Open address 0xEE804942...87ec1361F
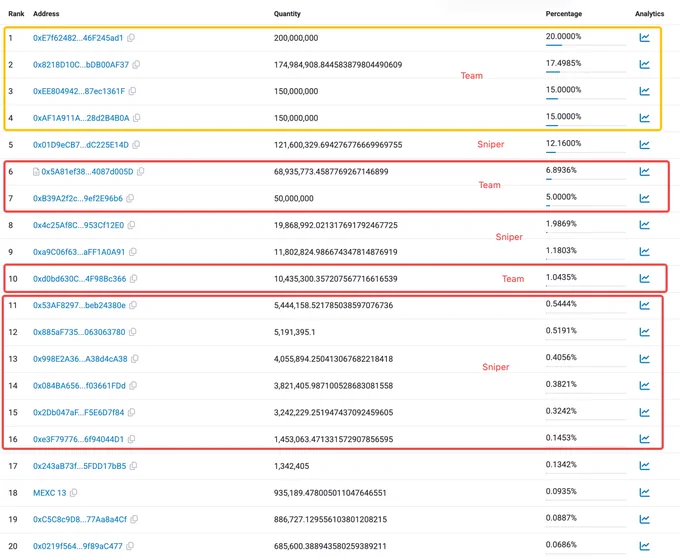Screen dimensions: 680x556 [79, 91]
